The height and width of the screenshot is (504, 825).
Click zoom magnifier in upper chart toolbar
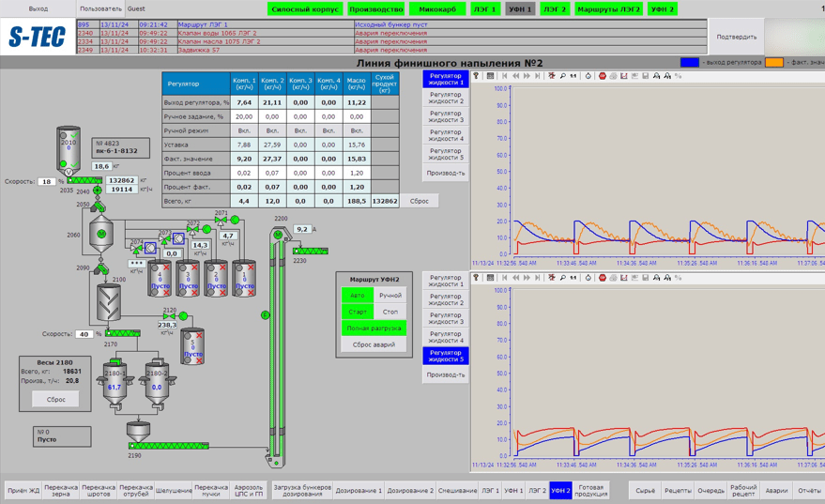[562, 76]
